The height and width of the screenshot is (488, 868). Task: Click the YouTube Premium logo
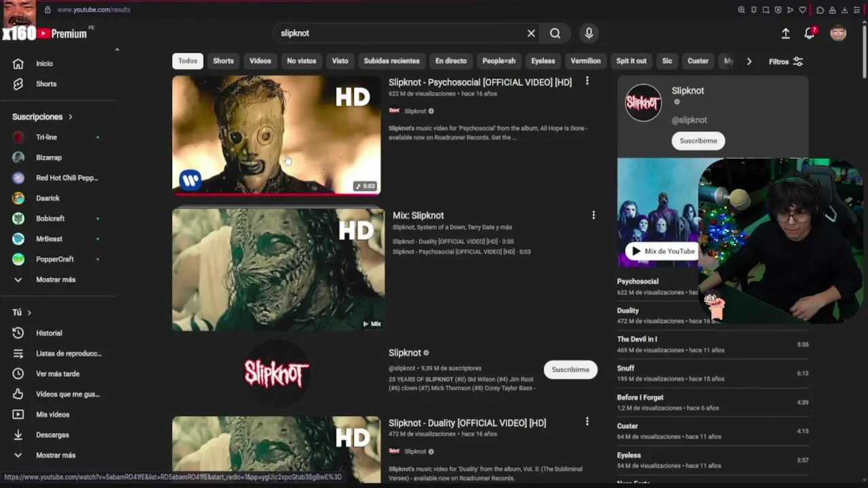(62, 33)
